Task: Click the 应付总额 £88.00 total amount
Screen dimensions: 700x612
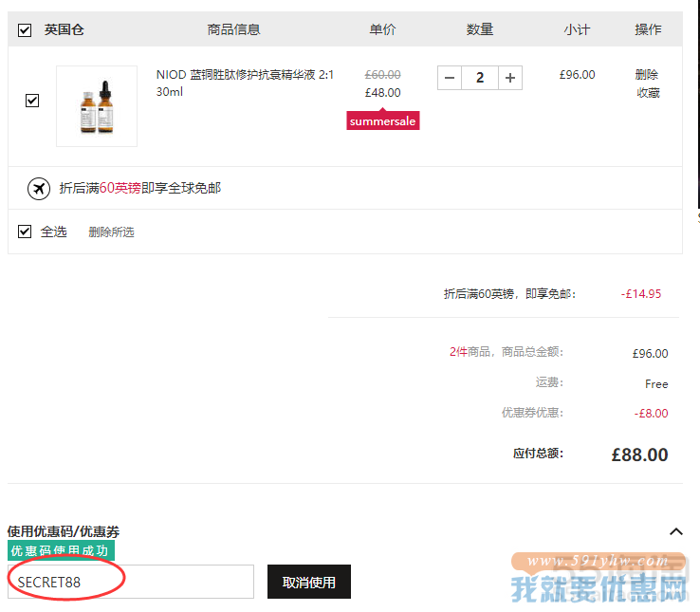Action: pyautogui.click(x=639, y=454)
